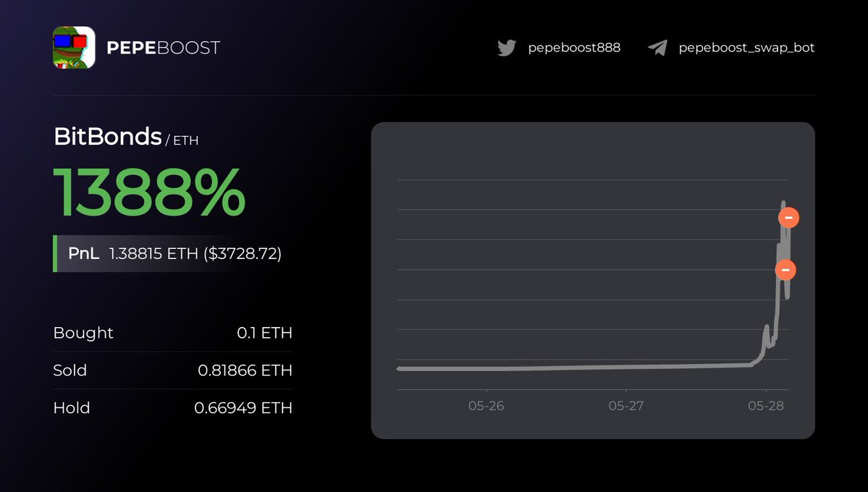Click the PEPEBOOST brand title
The image size is (868, 492).
(164, 48)
